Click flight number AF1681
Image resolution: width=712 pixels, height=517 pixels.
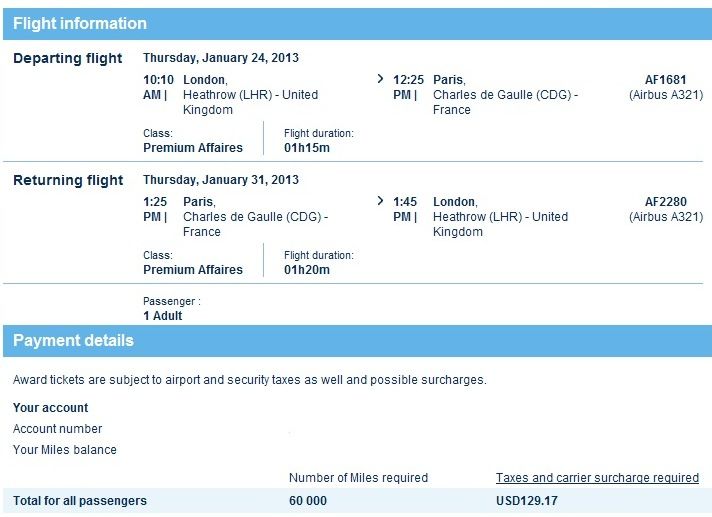666,80
